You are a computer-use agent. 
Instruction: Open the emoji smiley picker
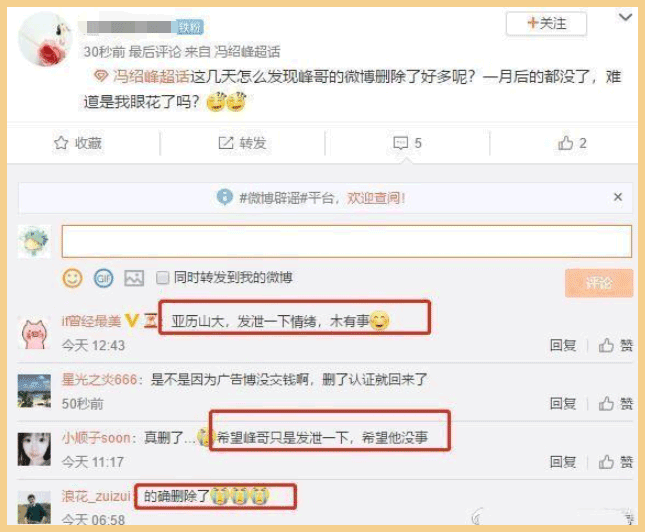pyautogui.click(x=72, y=278)
